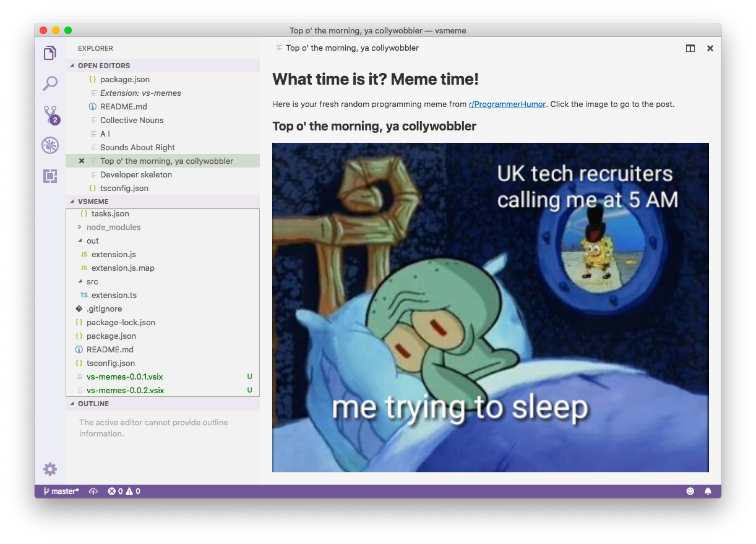Collapse the out folder
This screenshot has height=544, width=756.
coord(163,240)
